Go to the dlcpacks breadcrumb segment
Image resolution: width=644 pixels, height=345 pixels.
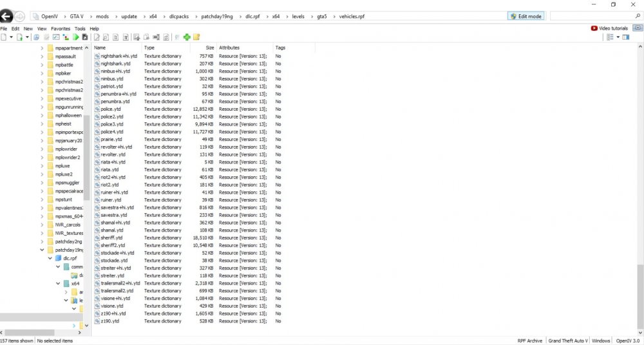pos(178,17)
